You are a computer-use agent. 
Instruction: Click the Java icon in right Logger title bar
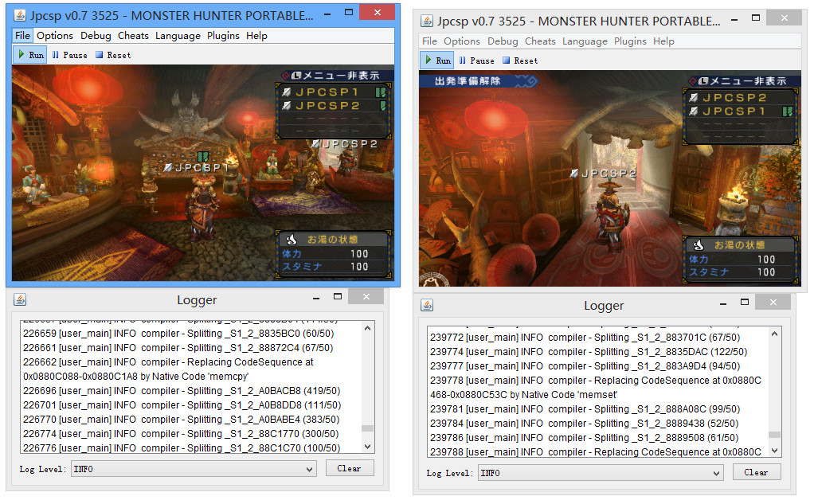pos(427,306)
